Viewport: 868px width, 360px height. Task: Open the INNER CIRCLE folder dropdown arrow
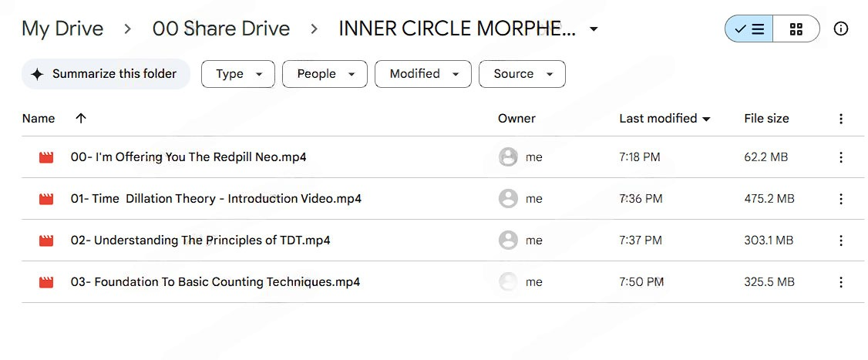pyautogui.click(x=594, y=29)
